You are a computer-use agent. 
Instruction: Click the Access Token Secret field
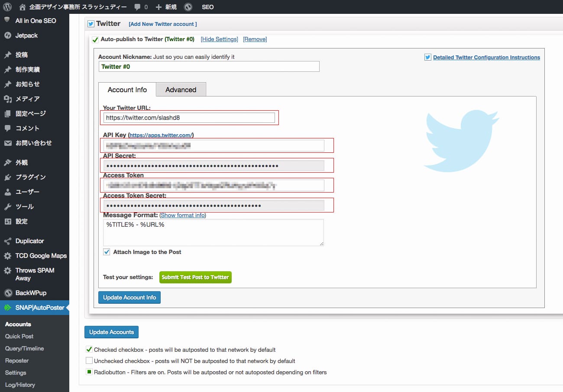214,206
